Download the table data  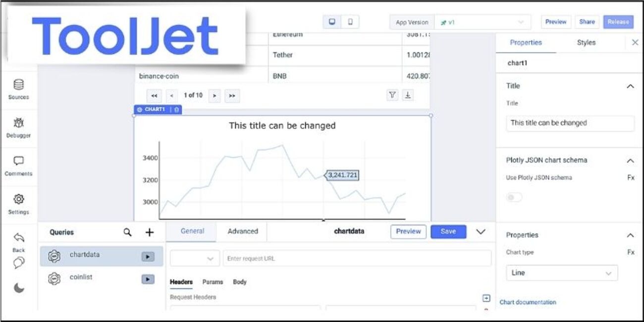click(x=407, y=95)
